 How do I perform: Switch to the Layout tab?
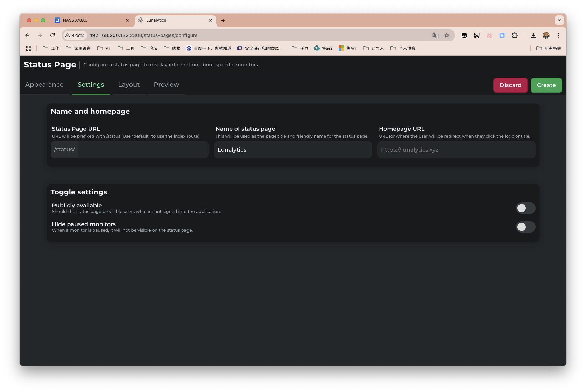click(129, 85)
